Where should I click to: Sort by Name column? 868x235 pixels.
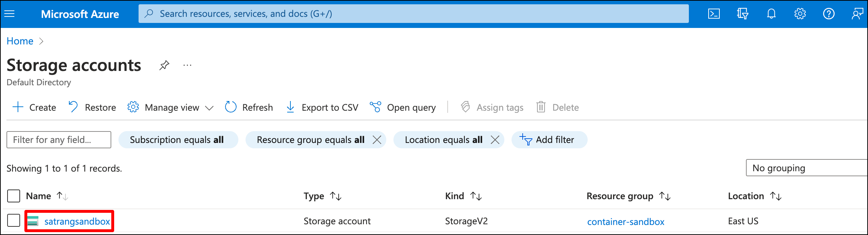pyautogui.click(x=47, y=196)
